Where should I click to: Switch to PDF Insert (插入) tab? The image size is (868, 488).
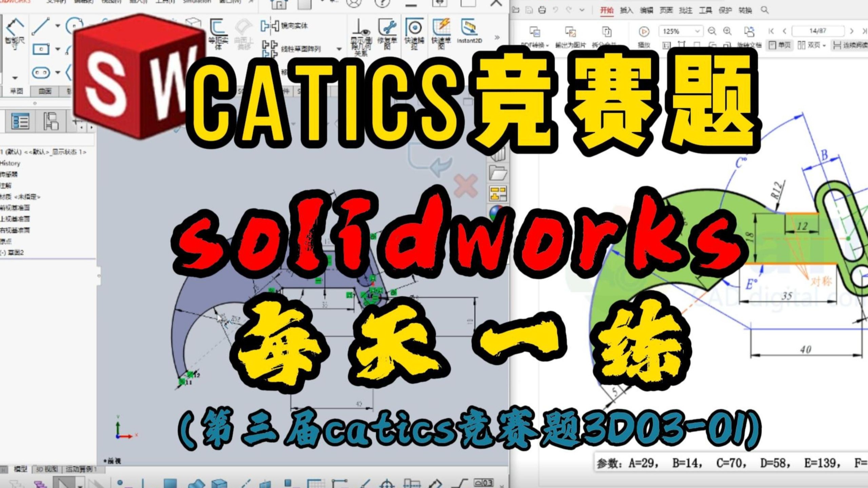tap(626, 10)
